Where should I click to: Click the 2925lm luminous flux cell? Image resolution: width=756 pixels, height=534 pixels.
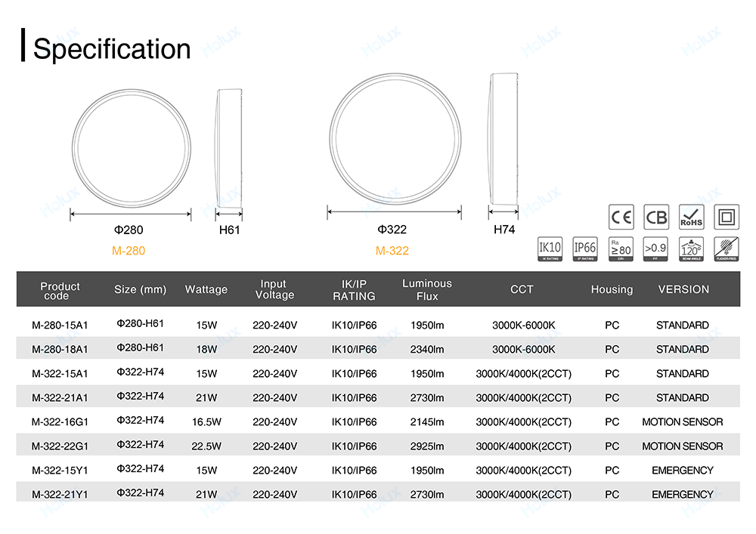tap(427, 446)
